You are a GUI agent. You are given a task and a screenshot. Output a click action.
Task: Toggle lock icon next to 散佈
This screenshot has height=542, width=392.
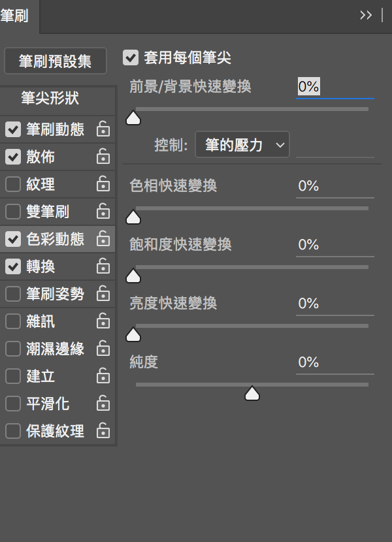click(x=103, y=156)
